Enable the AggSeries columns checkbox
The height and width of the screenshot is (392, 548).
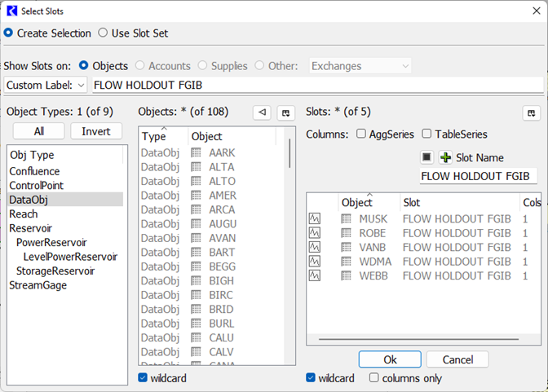pos(361,134)
